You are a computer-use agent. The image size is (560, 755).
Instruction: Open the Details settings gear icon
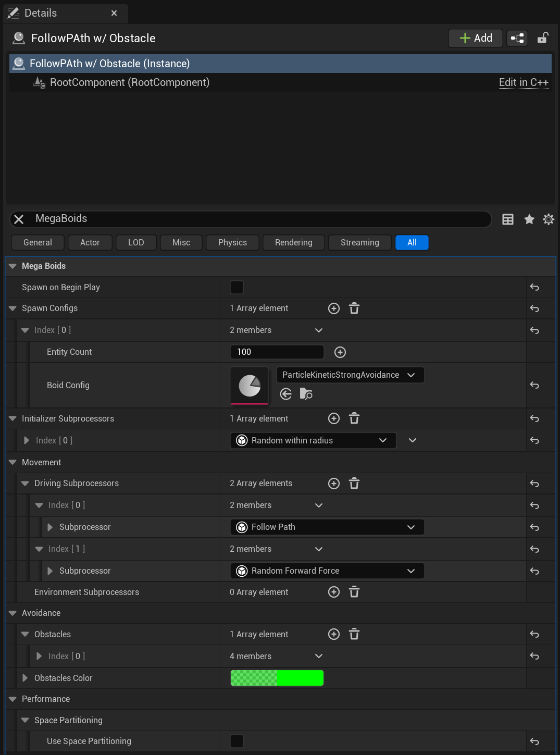548,219
